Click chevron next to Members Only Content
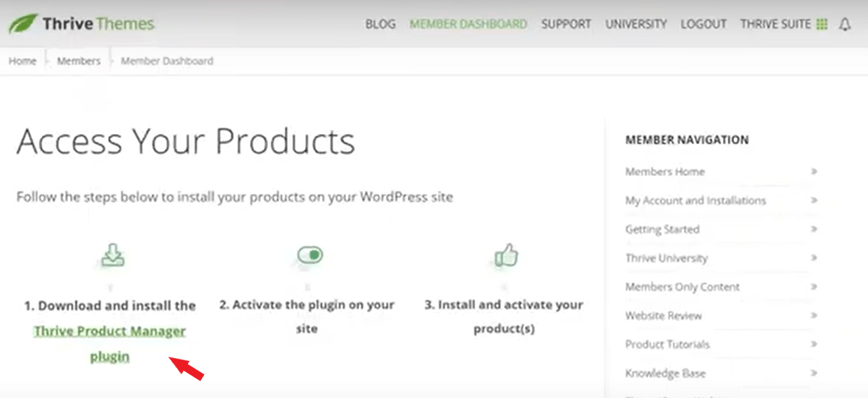 click(x=814, y=286)
